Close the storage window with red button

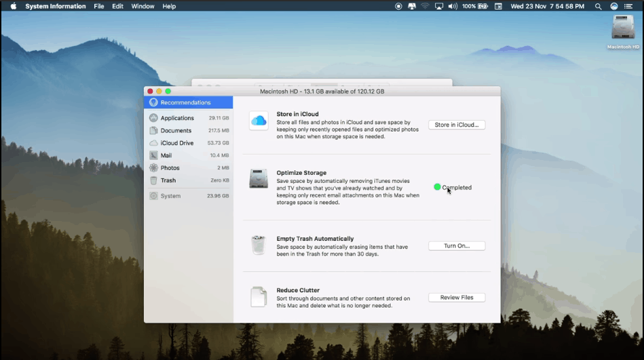(x=151, y=91)
